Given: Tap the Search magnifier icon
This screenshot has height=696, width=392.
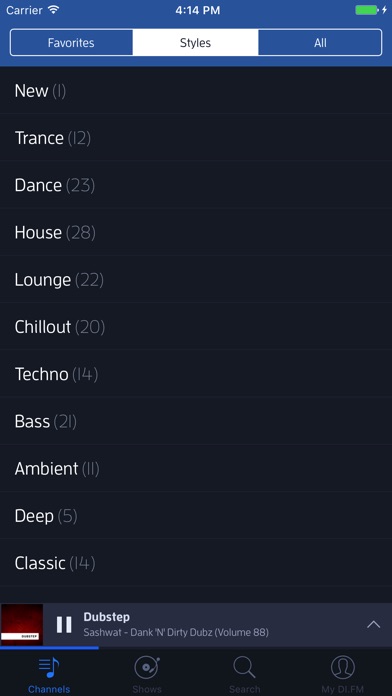Looking at the screenshot, I should tap(245, 667).
